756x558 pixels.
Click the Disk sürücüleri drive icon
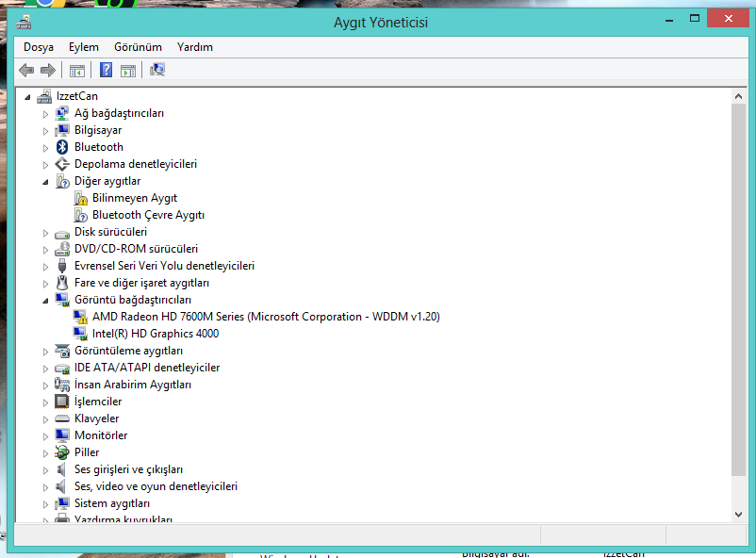(62, 235)
